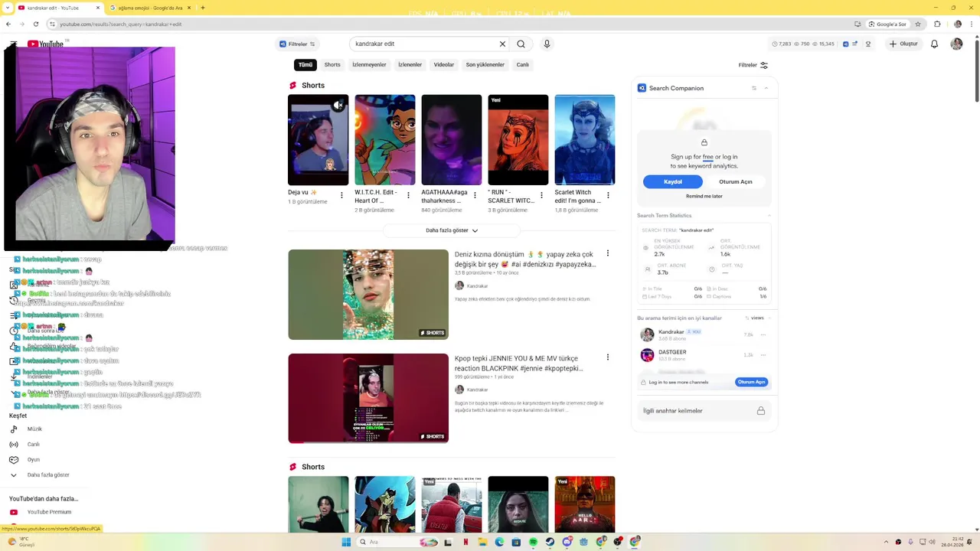Image resolution: width=980 pixels, height=551 pixels.
Task: Change channel sorting from views
Action: point(753,318)
